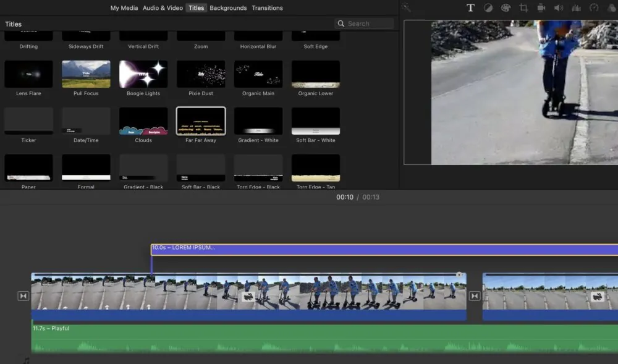The image size is (618, 364).
Task: Click the titles Search field
Action: 364,23
